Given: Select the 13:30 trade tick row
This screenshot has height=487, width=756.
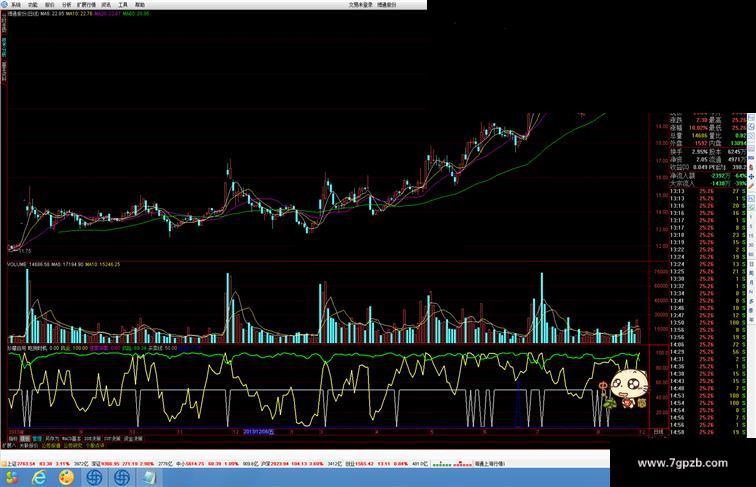Looking at the screenshot, I should (x=708, y=279).
